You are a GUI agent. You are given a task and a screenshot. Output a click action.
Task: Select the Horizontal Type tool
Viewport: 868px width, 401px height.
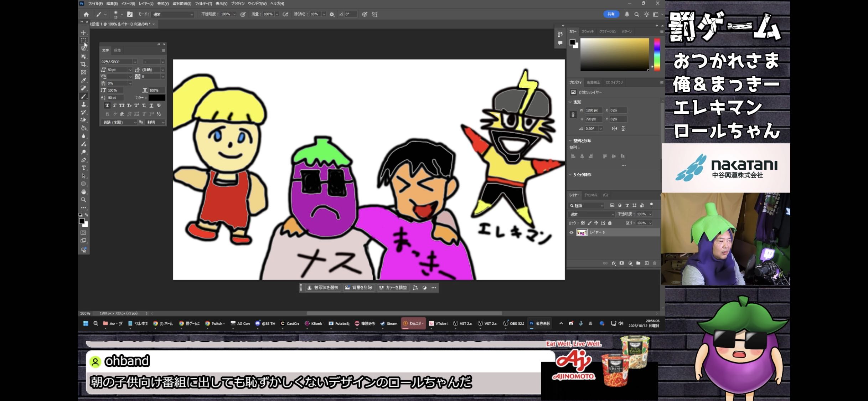[x=83, y=168]
